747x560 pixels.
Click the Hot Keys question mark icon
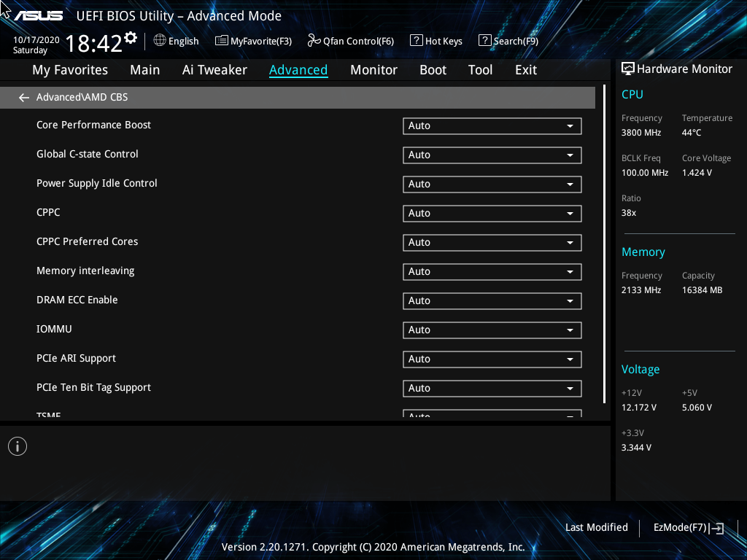coord(417,41)
